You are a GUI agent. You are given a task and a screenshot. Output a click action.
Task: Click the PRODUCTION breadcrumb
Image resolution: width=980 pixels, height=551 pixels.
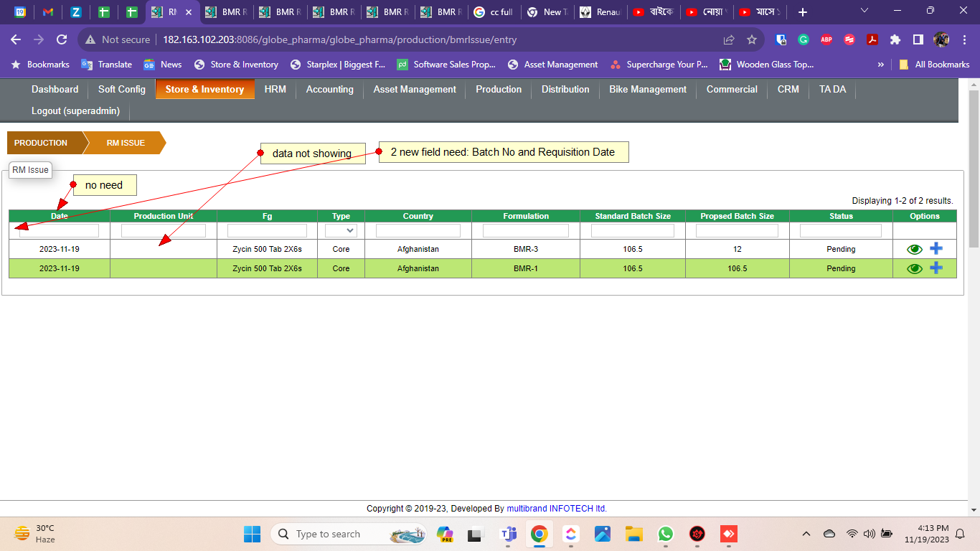[41, 143]
